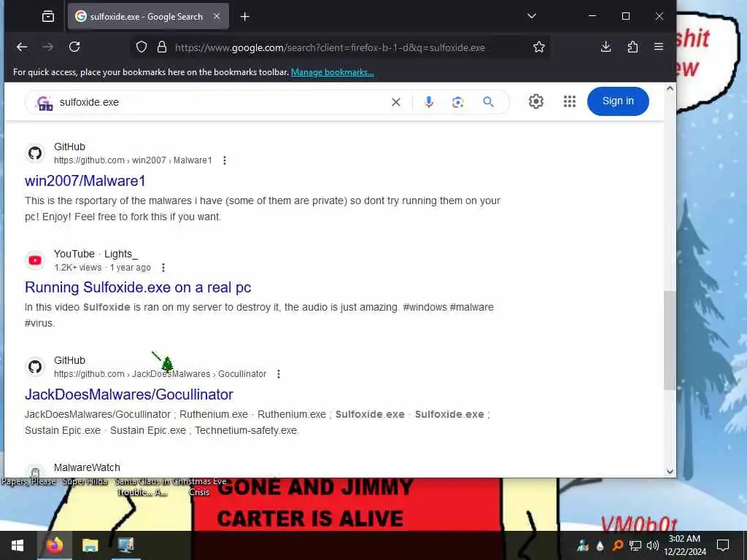Screen dimensions: 747x560
Task: Click the people tray icon
Action: pyautogui.click(x=583, y=545)
